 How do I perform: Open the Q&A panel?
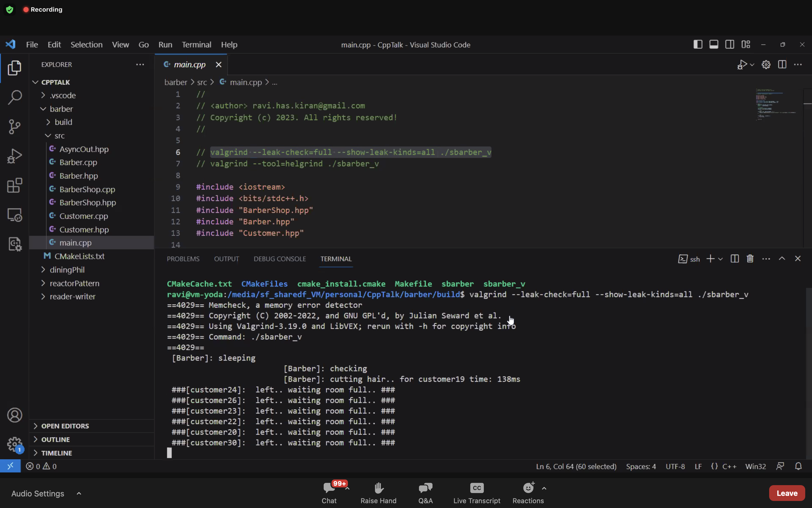pyautogui.click(x=425, y=493)
